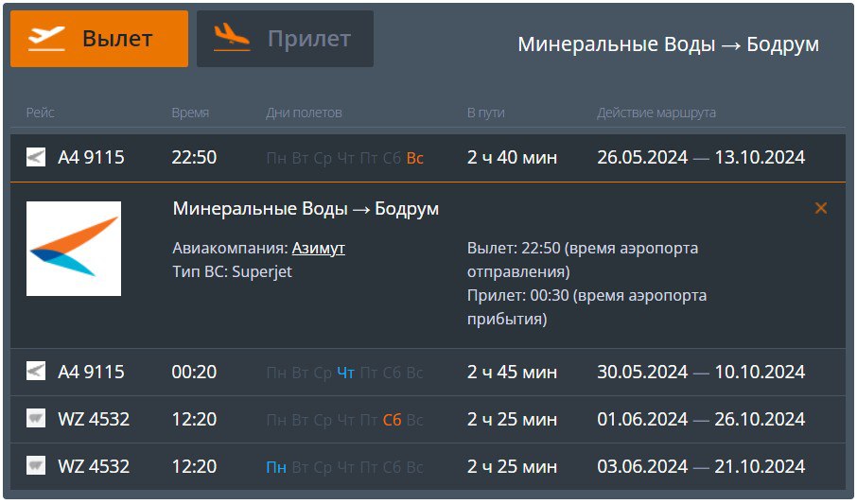Click airline icon of A4 9115 22:50 flight
This screenshot has height=504, width=857.
(36, 157)
